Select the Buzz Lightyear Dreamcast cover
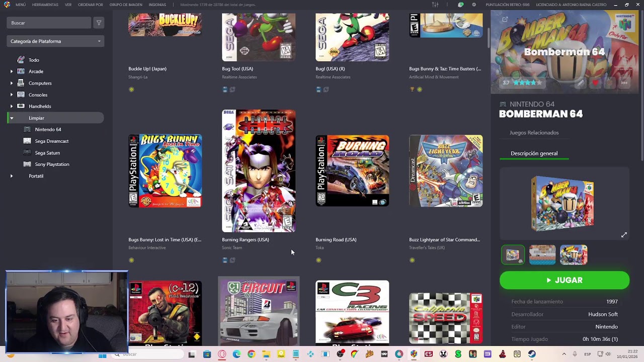The height and width of the screenshot is (362, 644). (446, 171)
